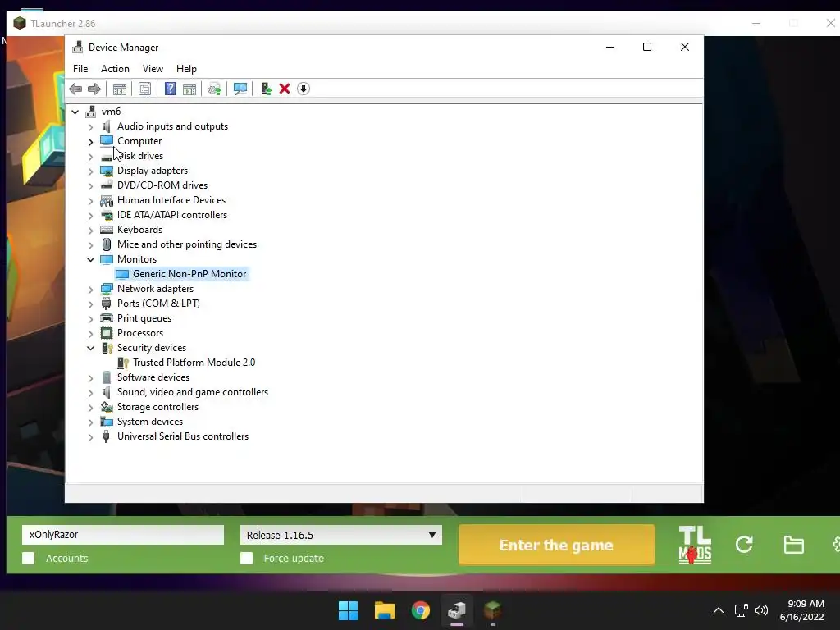
Task: Click the Disable device down-arrow icon
Action: click(304, 89)
